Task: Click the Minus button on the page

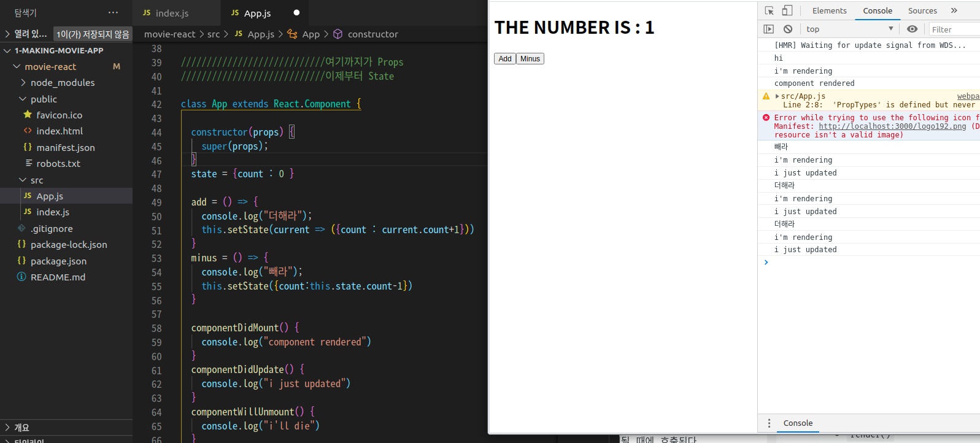Action: pos(530,59)
